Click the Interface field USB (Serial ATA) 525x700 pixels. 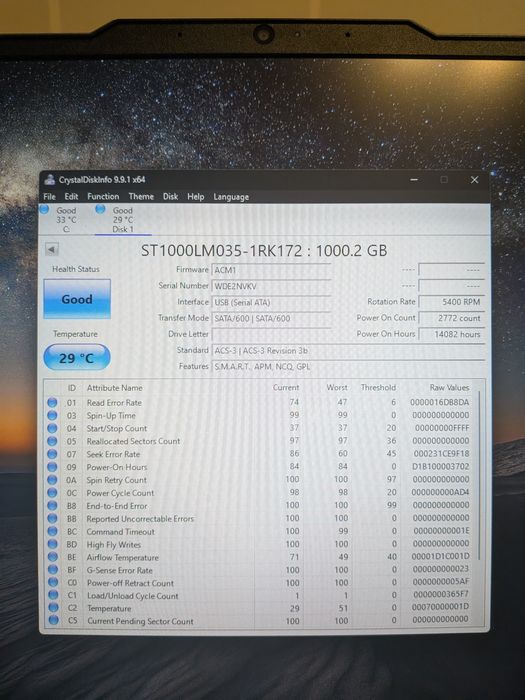pyautogui.click(x=271, y=302)
